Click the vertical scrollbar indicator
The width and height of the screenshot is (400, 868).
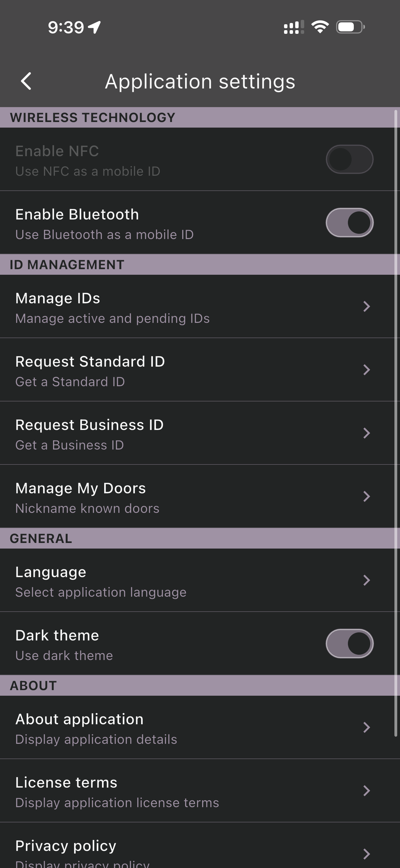[x=396, y=423]
